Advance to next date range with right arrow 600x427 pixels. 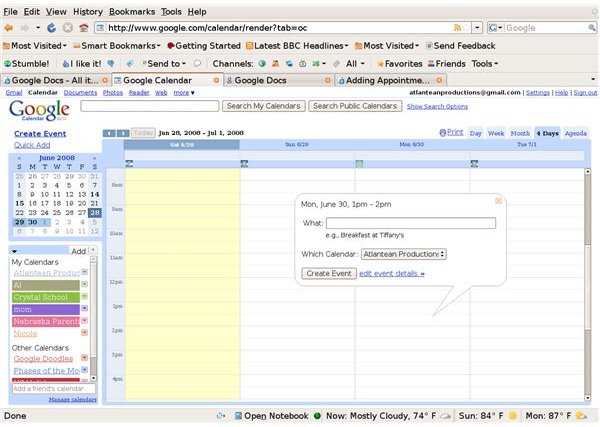[x=123, y=133]
